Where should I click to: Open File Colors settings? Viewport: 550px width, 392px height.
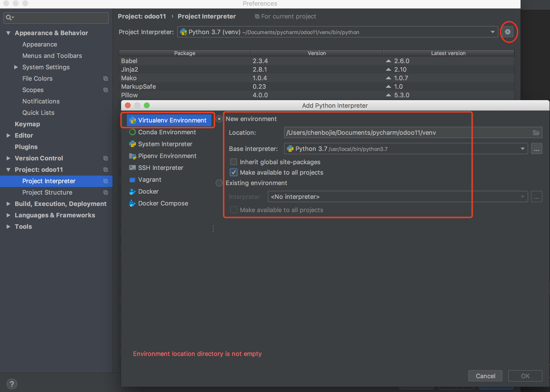point(37,79)
